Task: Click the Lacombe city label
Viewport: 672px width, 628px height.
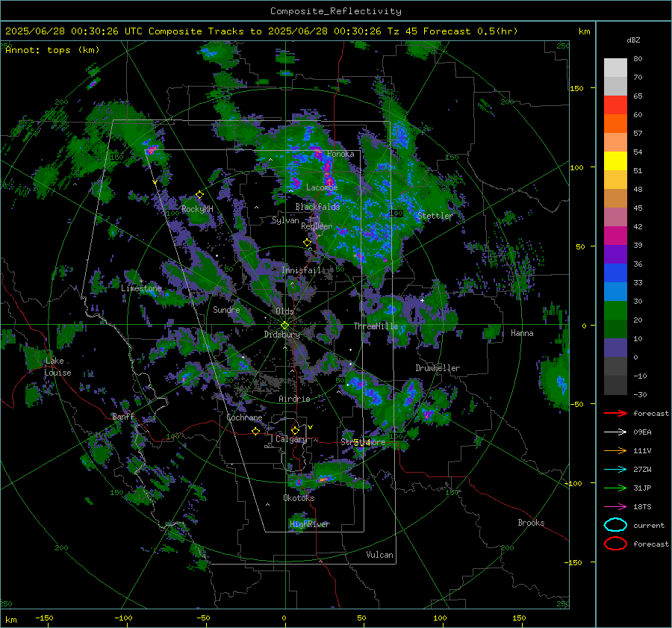Action: click(322, 187)
